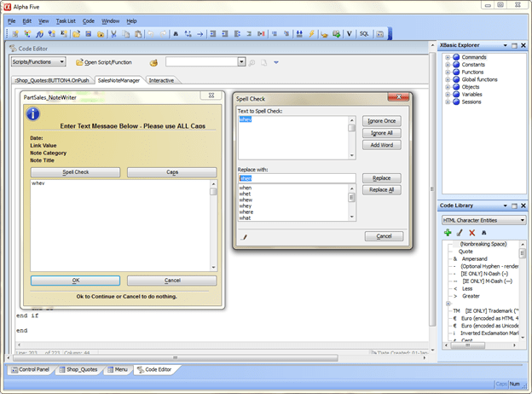Open the Task List menu
Image resolution: width=532 pixels, height=394 pixels.
[66, 20]
